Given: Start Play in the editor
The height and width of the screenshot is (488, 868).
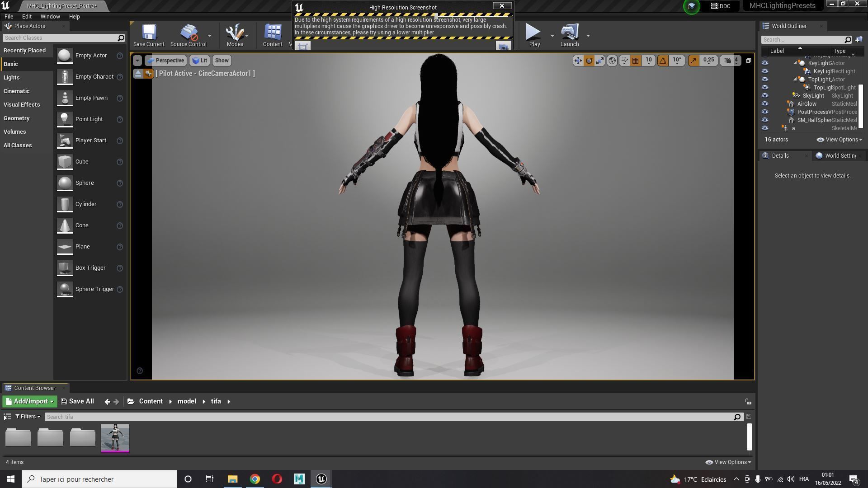Looking at the screenshot, I should pos(534,35).
